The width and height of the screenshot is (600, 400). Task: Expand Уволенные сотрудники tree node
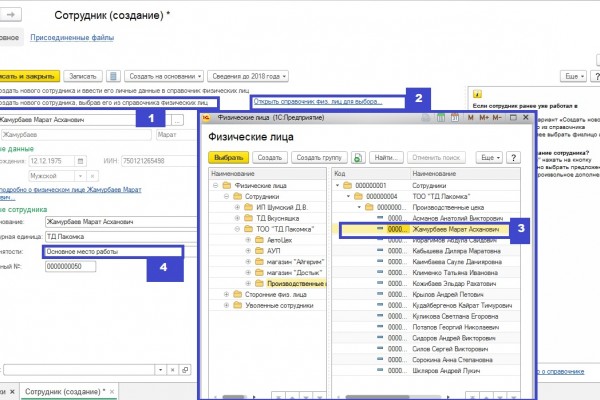226,305
